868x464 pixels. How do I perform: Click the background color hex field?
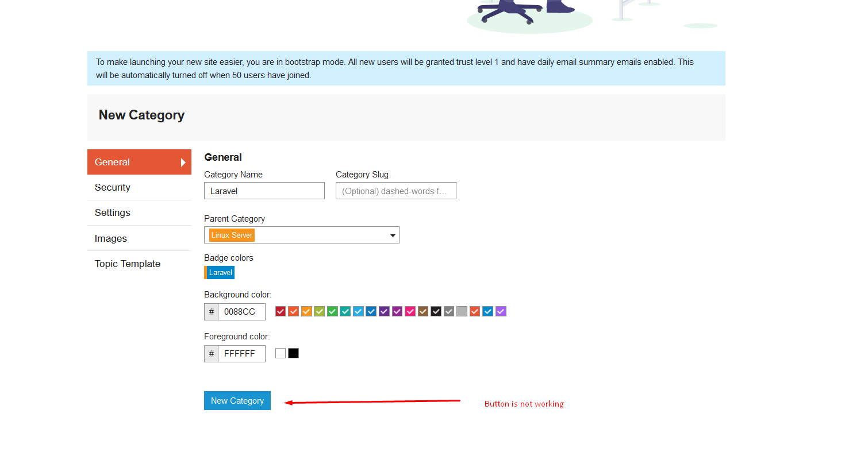pos(241,312)
